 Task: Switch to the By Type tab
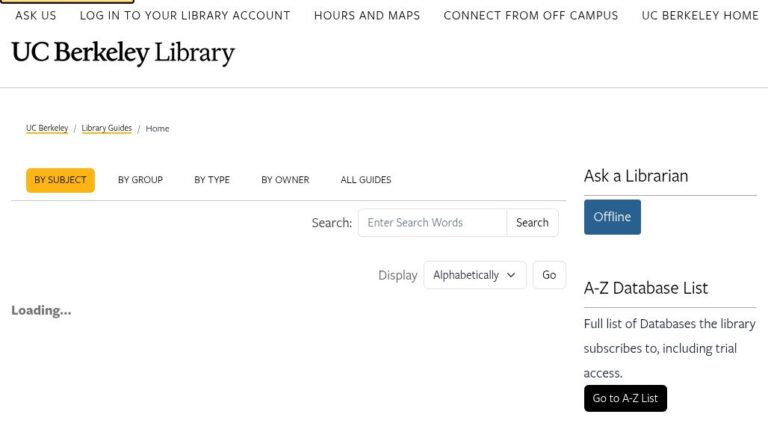coord(212,180)
